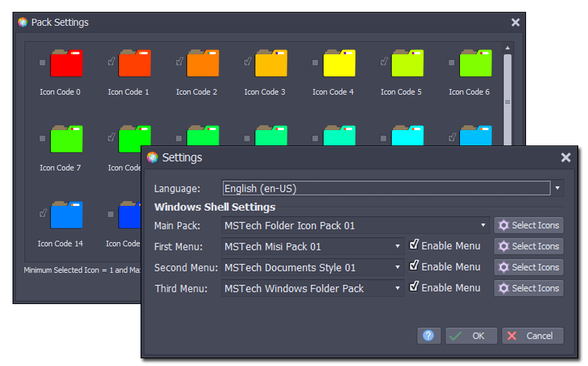Screen dimensions: 588x366
Task: Toggle Enable Menu checkbox for First Menu
Action: tap(414, 246)
